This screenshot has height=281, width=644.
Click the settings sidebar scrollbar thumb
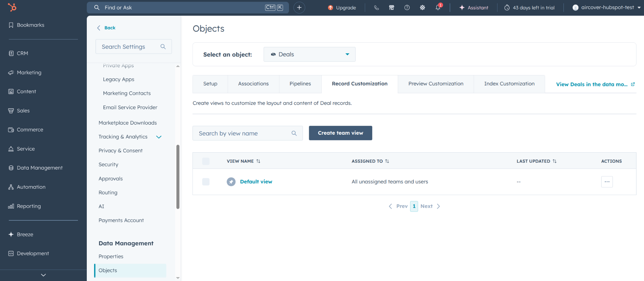click(178, 177)
